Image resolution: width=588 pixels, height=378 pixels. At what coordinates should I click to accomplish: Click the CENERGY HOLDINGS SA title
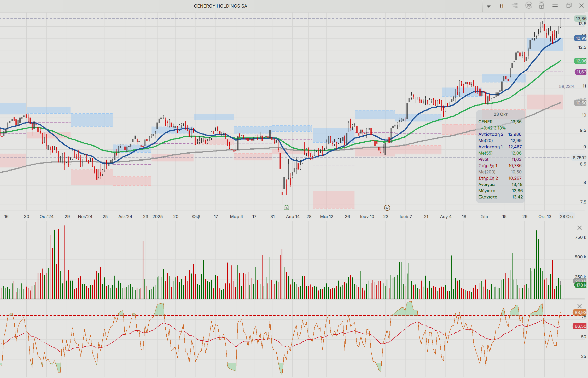[x=220, y=6]
